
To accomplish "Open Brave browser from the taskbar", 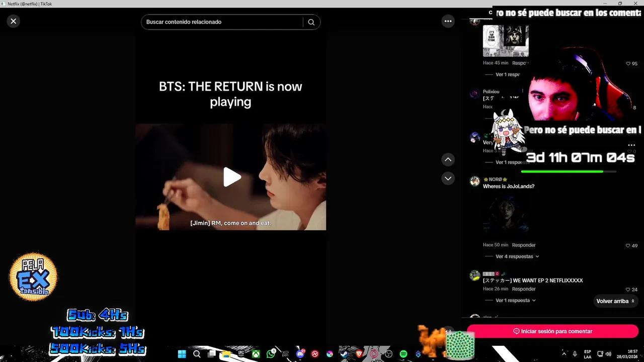I will coord(359,354).
